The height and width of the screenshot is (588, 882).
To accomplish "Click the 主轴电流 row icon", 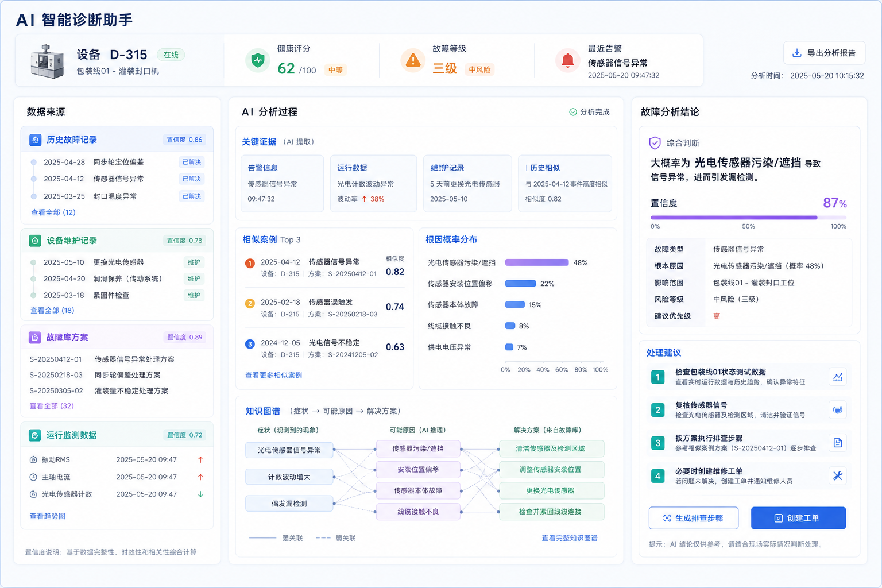I will [x=33, y=477].
